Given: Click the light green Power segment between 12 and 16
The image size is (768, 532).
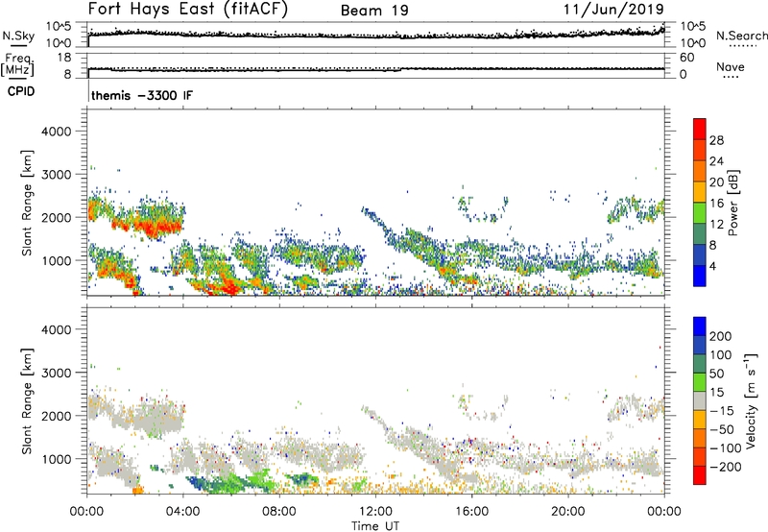Looking at the screenshot, I should (700, 213).
